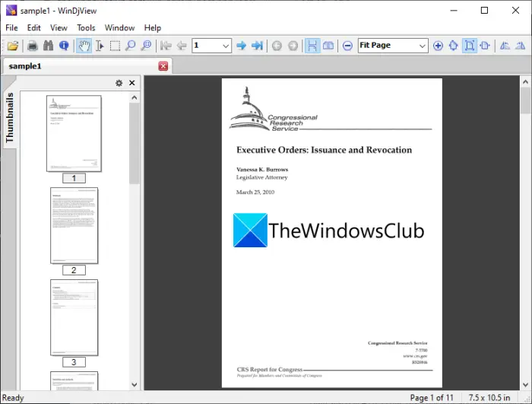Click the thumbnail list scroll down arrow
The width and height of the screenshot is (532, 404).
coord(135,385)
